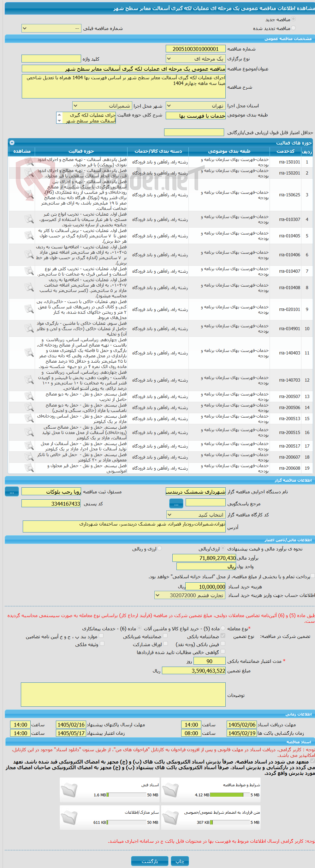Open the شماره مناقصه قبلی dropdown
The width and height of the screenshot is (315, 868).
[51, 28]
